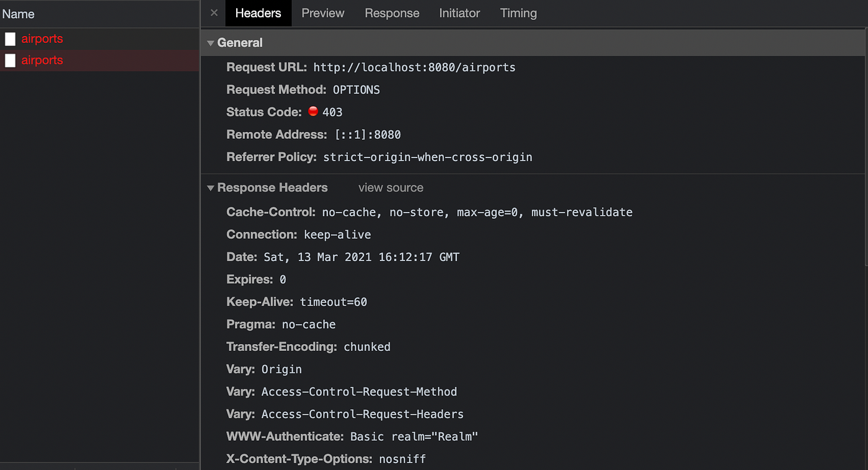Click the strict-origin-when-cross-origin referrer policy value
The height and width of the screenshot is (470, 868).
[428, 157]
